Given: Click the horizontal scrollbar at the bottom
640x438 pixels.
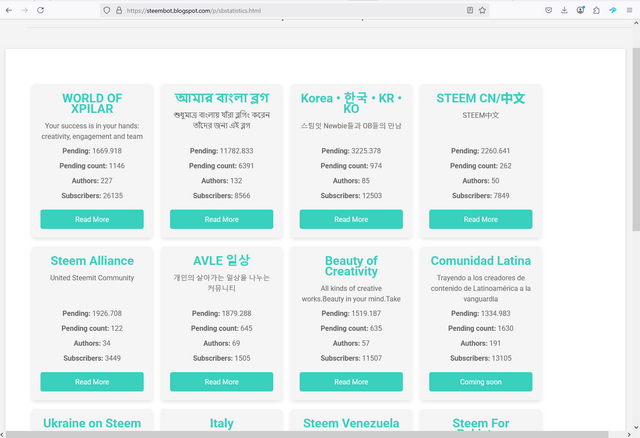Looking at the screenshot, I should pos(307,434).
